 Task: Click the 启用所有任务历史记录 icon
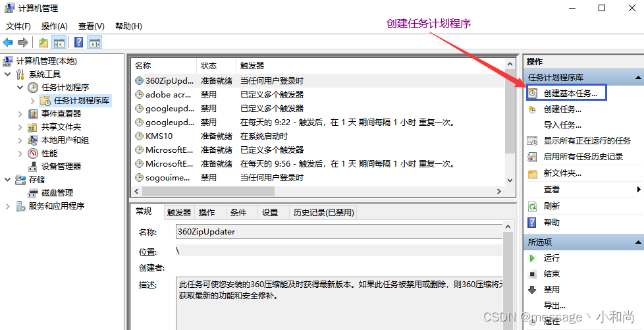(532, 157)
